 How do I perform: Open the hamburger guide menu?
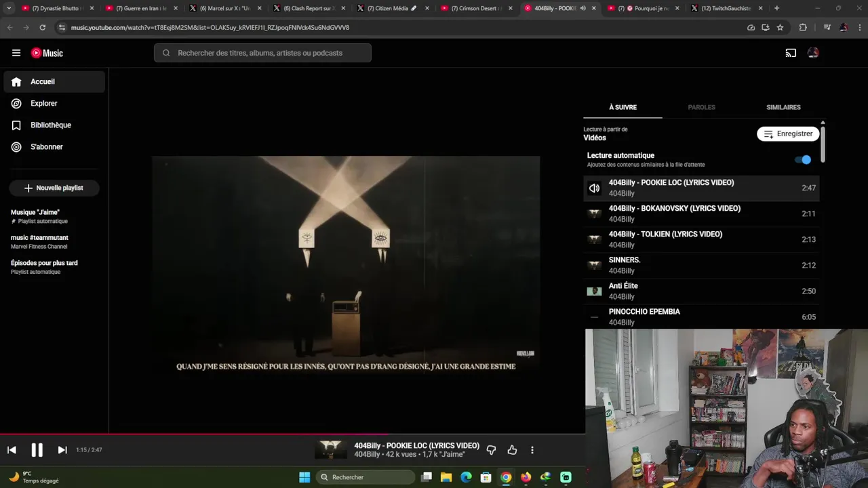coord(16,53)
